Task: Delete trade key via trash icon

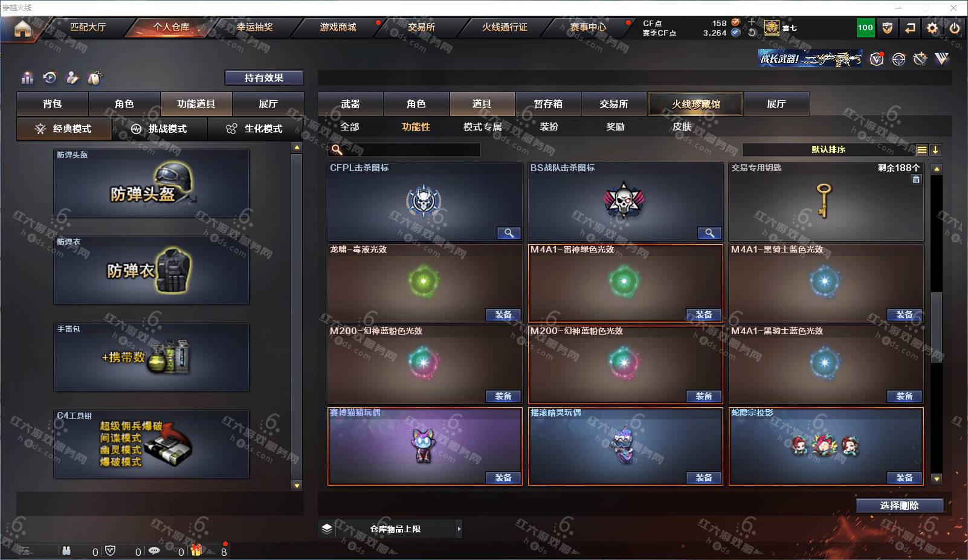Action: [916, 179]
